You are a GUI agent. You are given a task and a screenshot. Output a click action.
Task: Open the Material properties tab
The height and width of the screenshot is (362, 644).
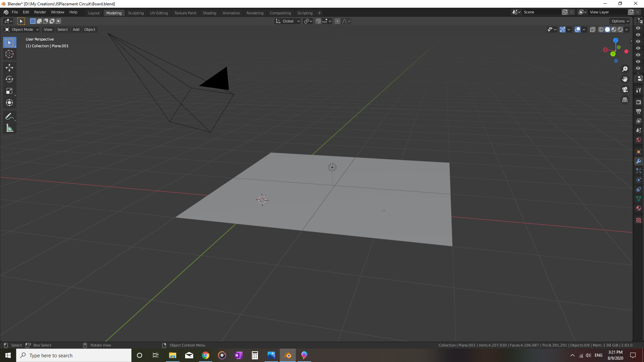pos(639,208)
